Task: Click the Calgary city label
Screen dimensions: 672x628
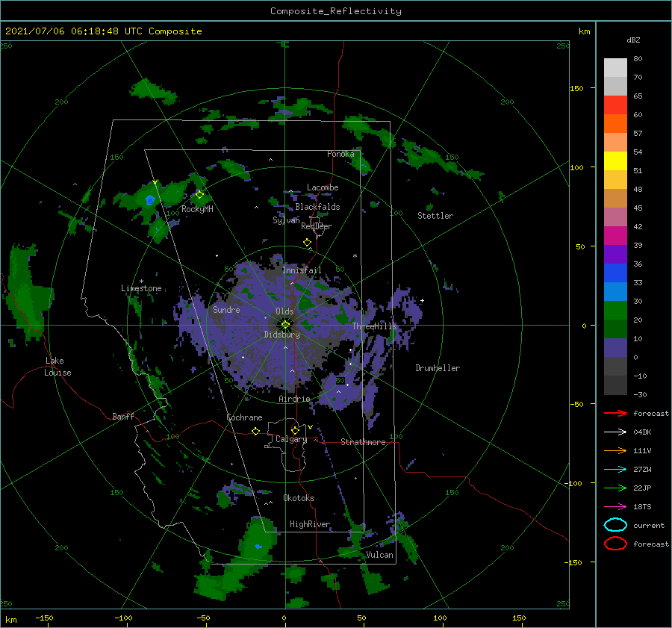Action: point(291,439)
